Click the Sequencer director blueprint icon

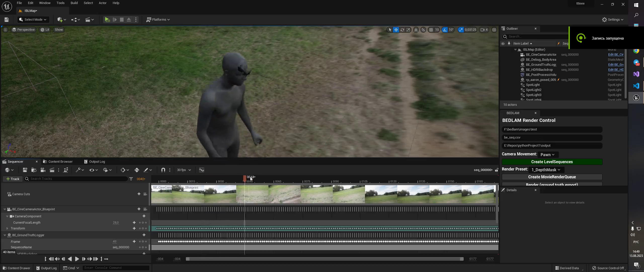click(66, 170)
